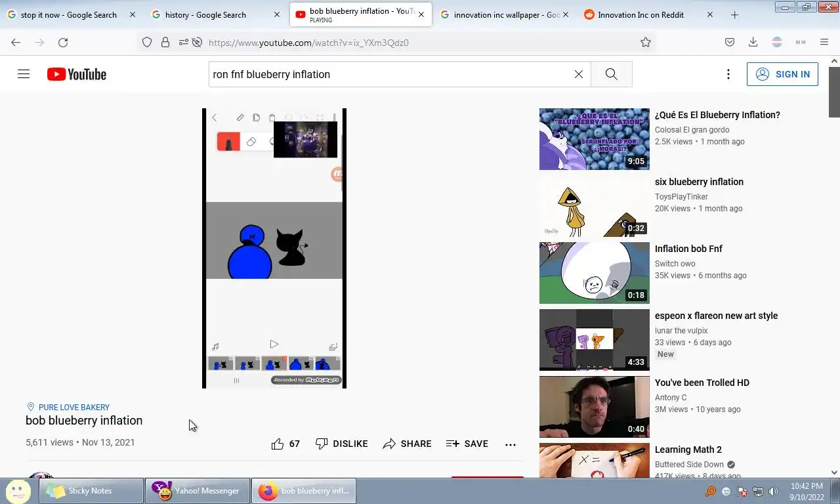Visit the 'ToysPlayTinker' channel name
This screenshot has height=504, width=840.
(681, 196)
